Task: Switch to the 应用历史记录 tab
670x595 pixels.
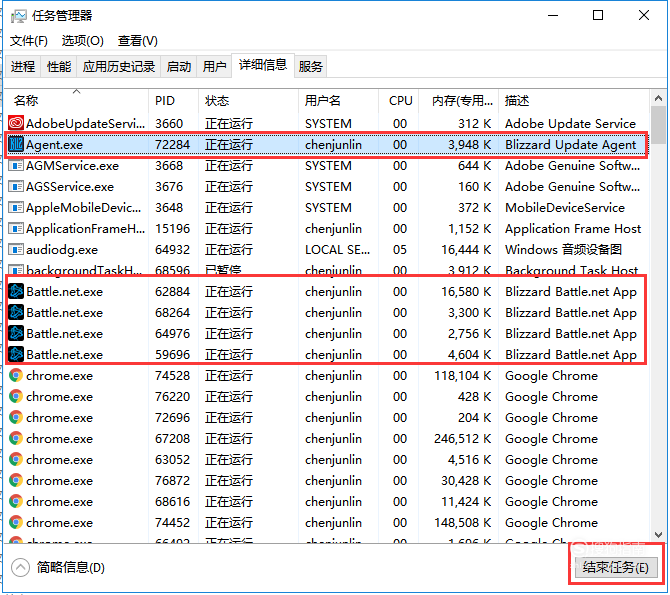Action: point(118,66)
